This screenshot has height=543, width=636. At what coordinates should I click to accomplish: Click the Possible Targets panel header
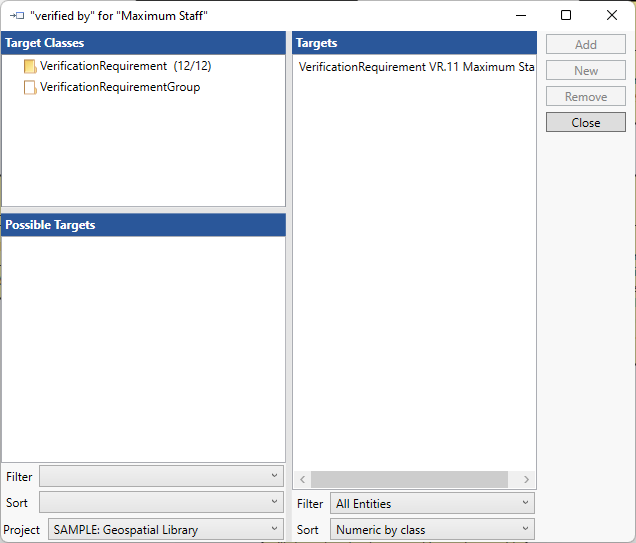point(143,225)
